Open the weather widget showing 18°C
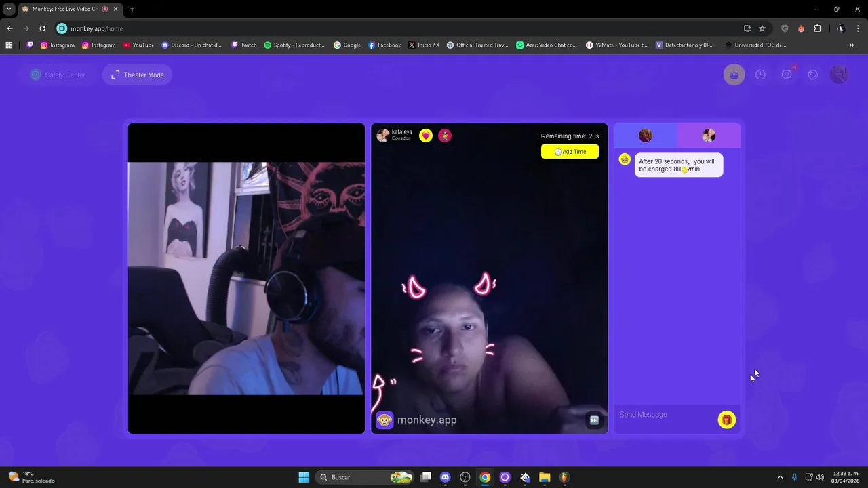868x488 pixels. pos(31,477)
